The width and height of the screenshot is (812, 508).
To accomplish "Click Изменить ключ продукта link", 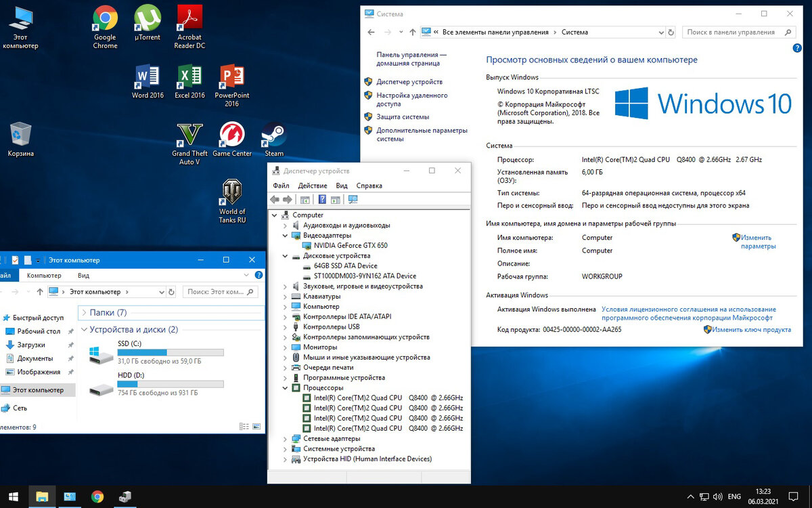I will [751, 330].
